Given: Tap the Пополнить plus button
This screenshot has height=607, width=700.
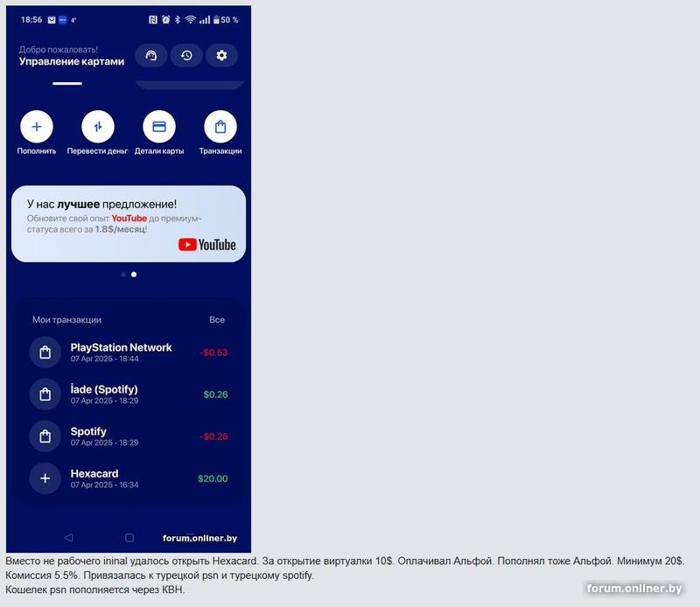Looking at the screenshot, I should (37, 127).
